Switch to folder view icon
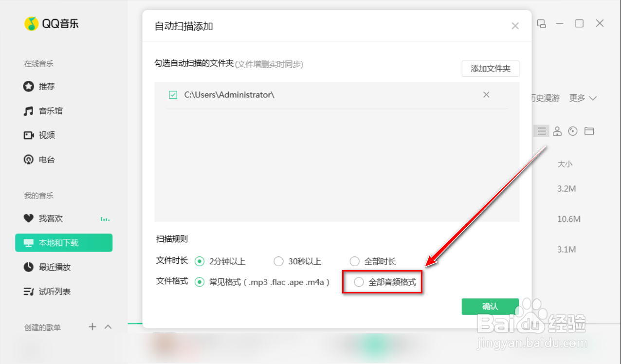The height and width of the screenshot is (364, 621). pos(589,131)
